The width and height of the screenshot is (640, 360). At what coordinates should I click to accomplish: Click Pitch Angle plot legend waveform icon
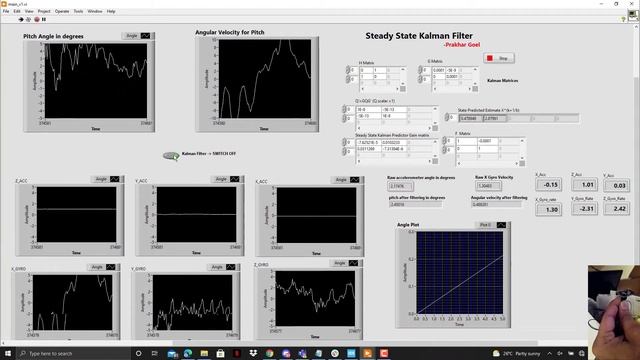[145, 36]
